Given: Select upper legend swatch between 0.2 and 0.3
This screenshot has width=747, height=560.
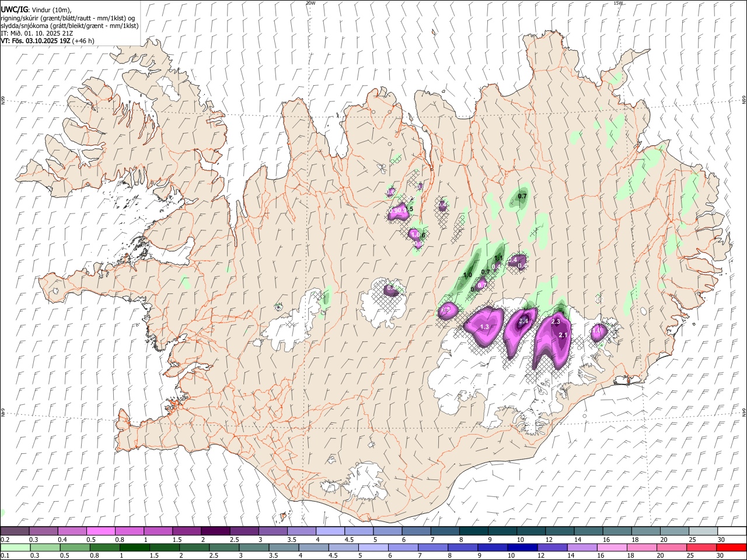Looking at the screenshot, I should pyautogui.click(x=15, y=531).
